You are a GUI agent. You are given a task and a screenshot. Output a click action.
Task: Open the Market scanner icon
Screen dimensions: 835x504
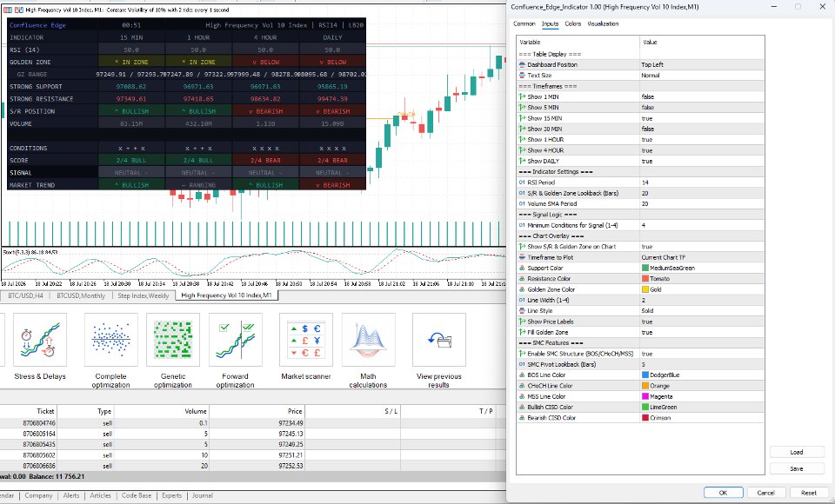pyautogui.click(x=306, y=340)
